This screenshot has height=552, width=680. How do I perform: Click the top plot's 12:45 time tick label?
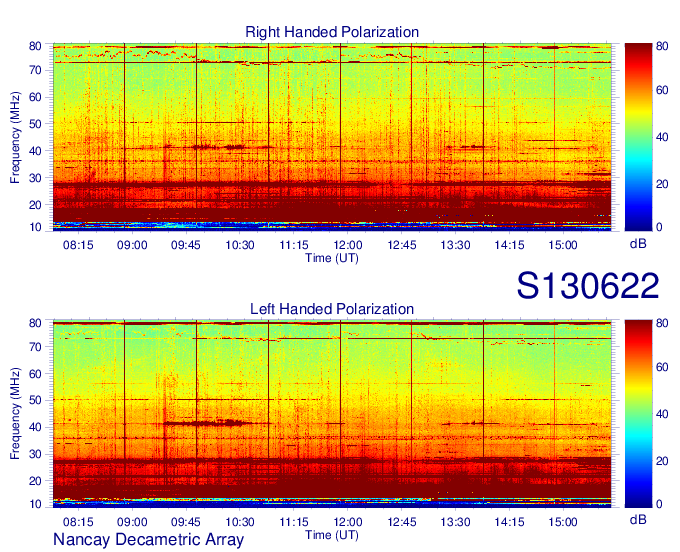402,245
